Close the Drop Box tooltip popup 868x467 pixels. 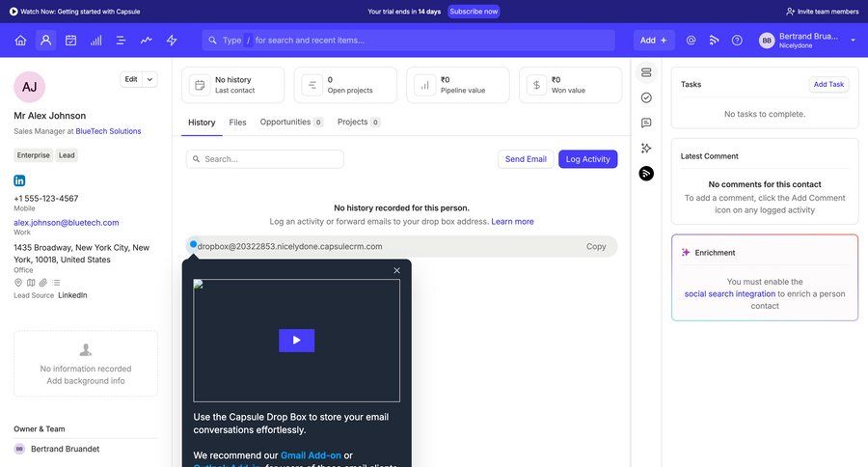coord(397,270)
